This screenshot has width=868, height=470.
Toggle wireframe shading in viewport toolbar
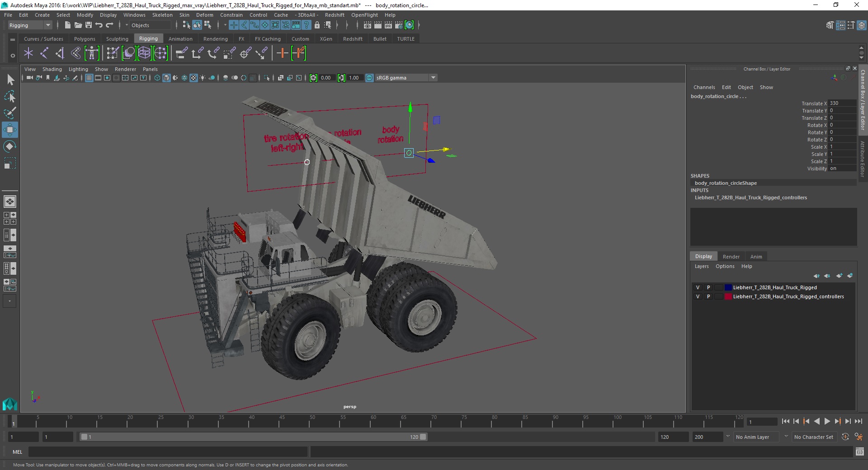157,78
